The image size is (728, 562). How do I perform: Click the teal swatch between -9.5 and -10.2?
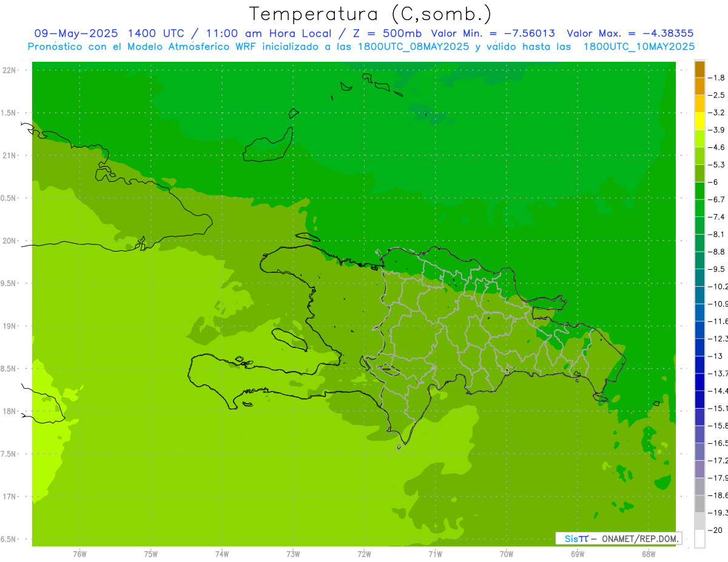click(x=699, y=278)
